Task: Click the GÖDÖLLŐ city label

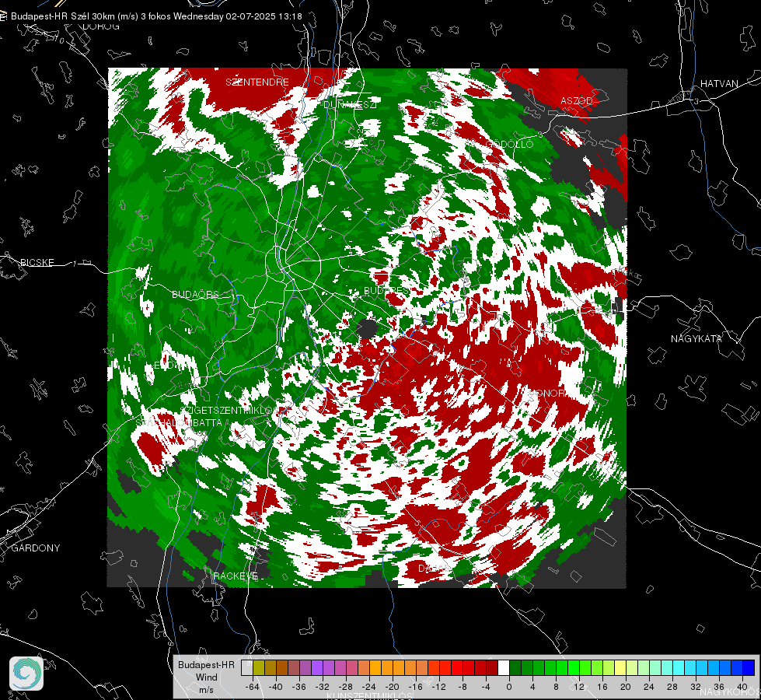Action: [x=509, y=144]
